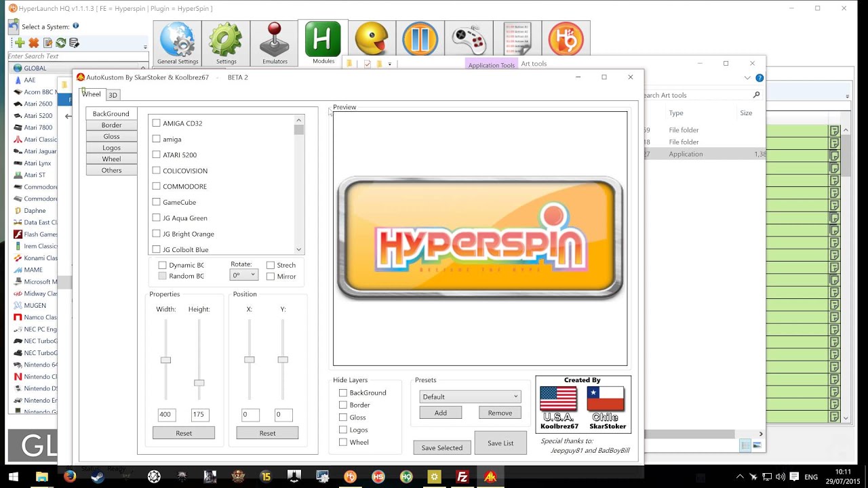
Task: Check the AMIGA CD32 background checkbox
Action: pos(157,123)
